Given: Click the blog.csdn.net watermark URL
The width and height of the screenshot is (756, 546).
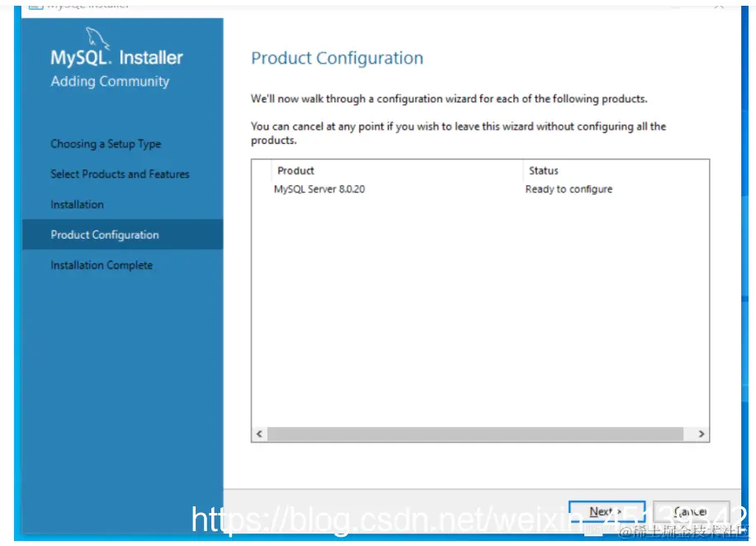Looking at the screenshot, I should (468, 519).
